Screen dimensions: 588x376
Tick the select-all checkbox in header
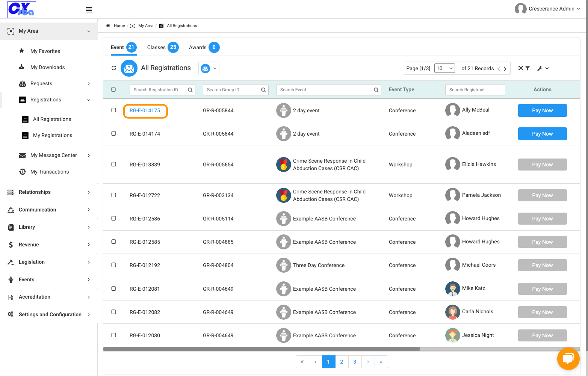113,89
